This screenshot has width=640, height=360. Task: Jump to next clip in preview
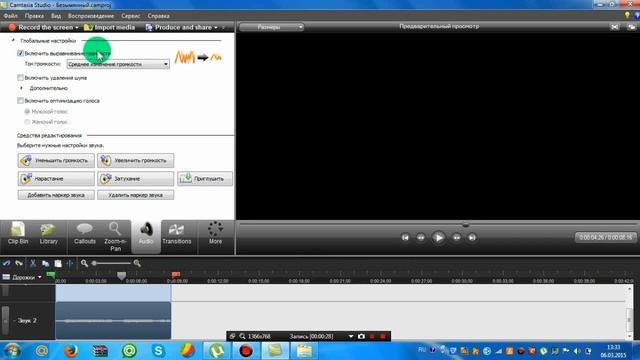point(472,238)
